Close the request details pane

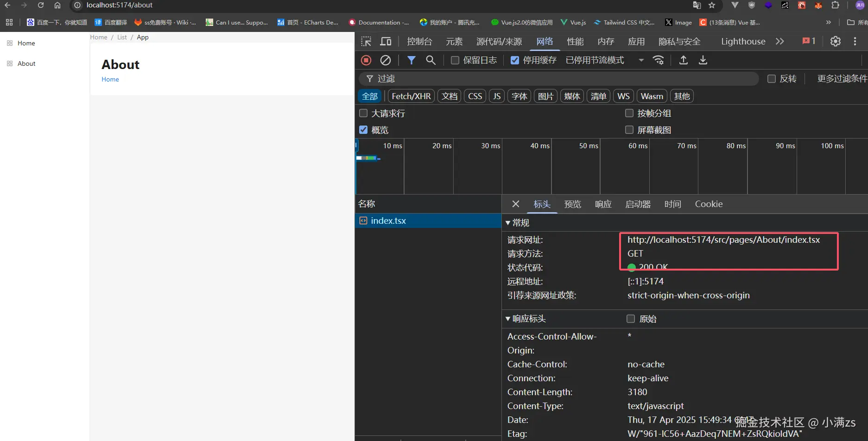tap(516, 204)
